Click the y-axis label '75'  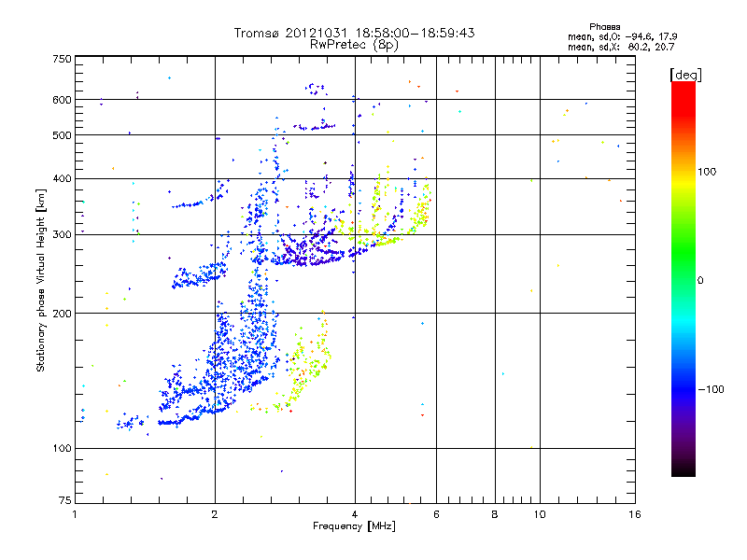click(65, 500)
